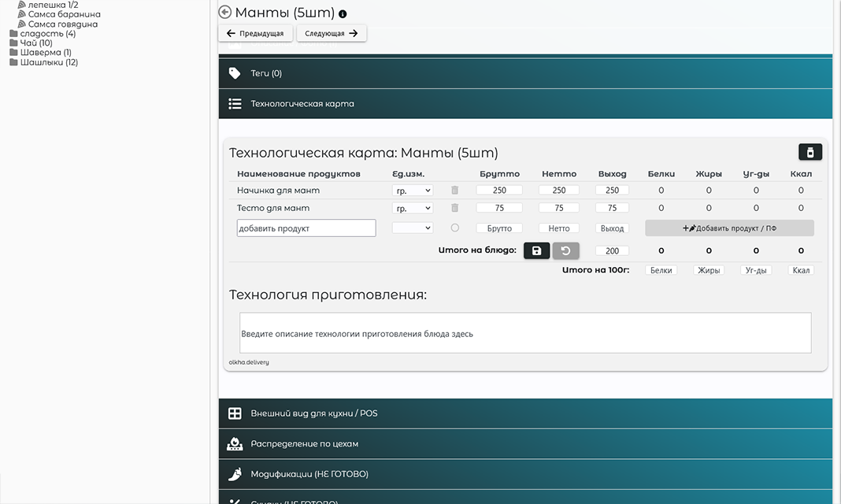Click Нетто field of Начинка для мант
841x504 pixels.
click(x=559, y=191)
